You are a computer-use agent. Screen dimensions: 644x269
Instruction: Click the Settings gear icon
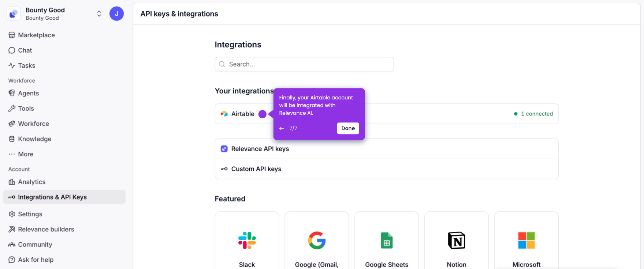tap(12, 214)
